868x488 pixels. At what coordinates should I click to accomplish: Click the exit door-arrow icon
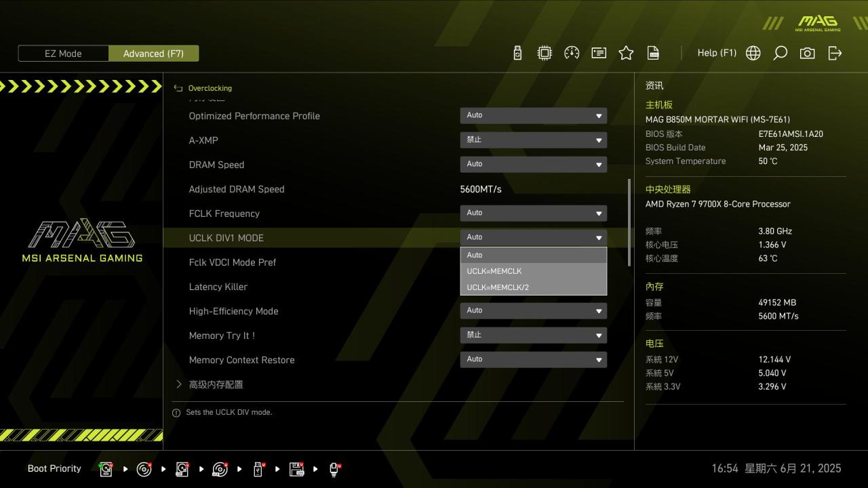pos(835,53)
